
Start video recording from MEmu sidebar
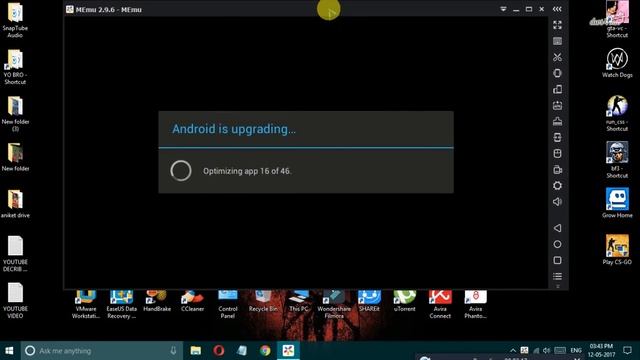[x=557, y=169]
